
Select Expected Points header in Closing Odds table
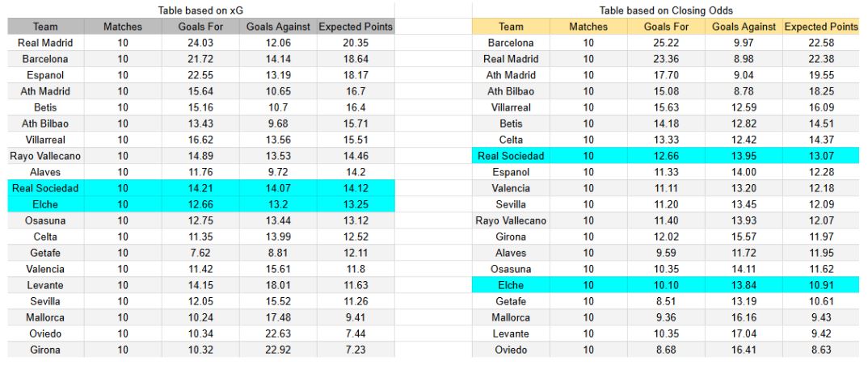tap(820, 27)
